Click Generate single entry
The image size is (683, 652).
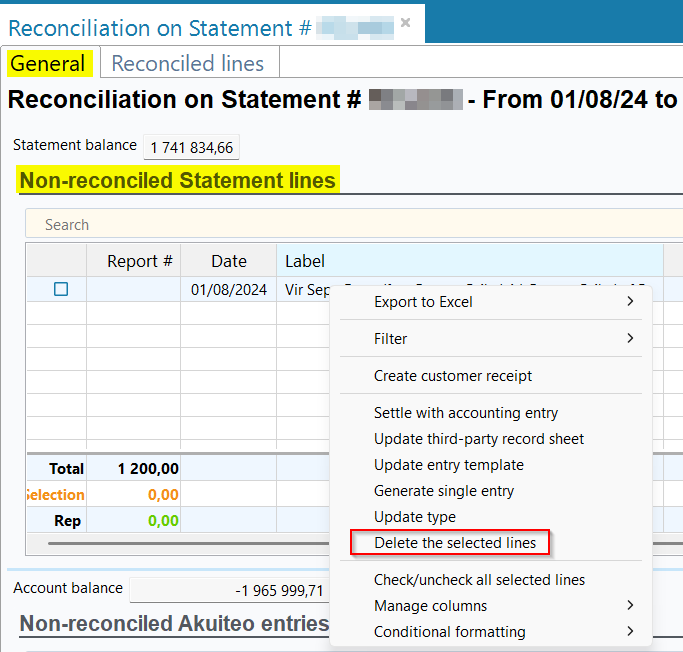[444, 491]
